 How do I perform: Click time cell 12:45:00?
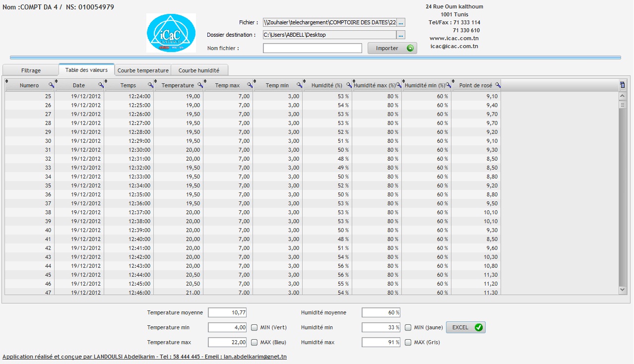[129, 284]
